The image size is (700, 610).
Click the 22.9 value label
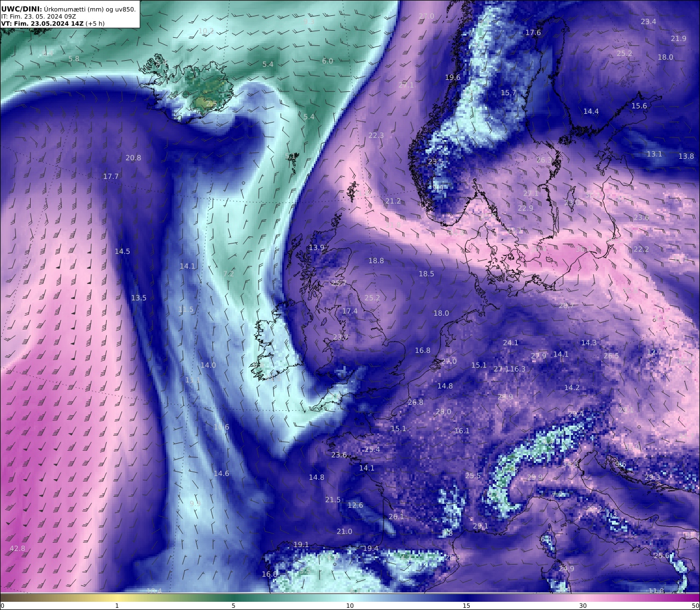[x=526, y=208]
